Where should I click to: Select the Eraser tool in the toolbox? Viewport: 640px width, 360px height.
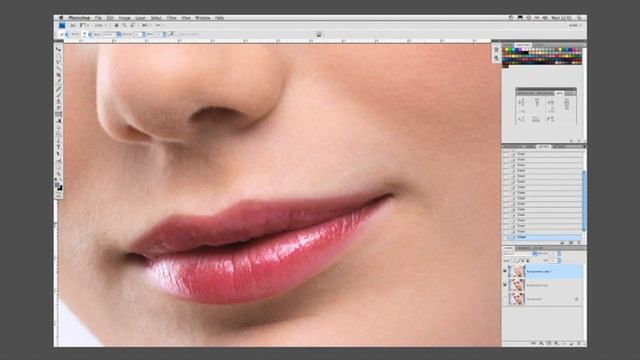click(x=59, y=114)
